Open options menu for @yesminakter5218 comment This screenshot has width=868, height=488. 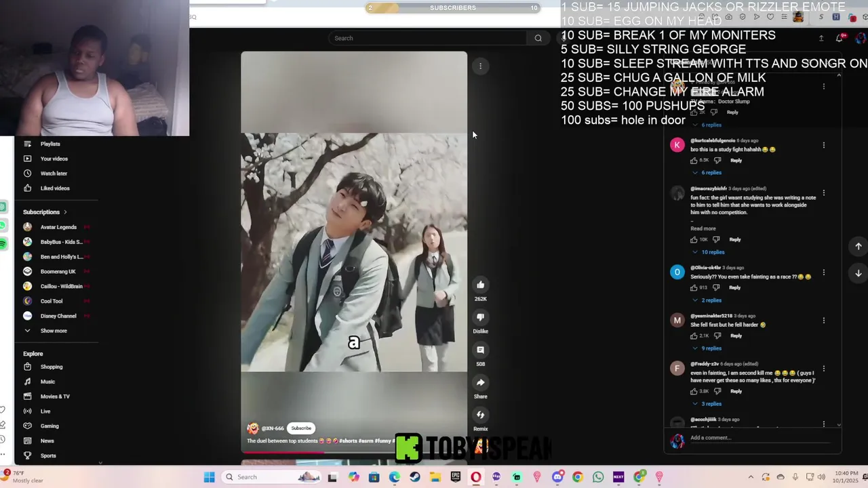824,321
